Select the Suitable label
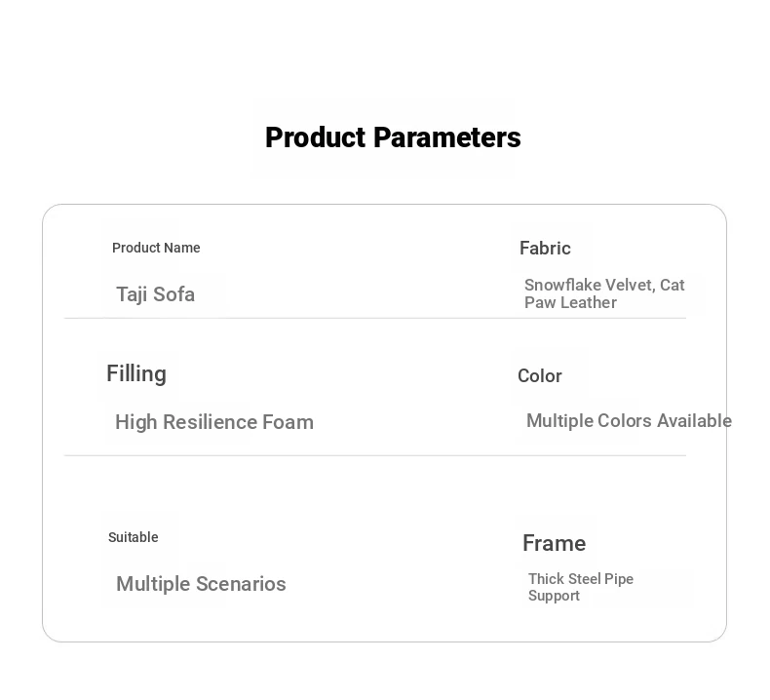770x700 pixels. 134,537
